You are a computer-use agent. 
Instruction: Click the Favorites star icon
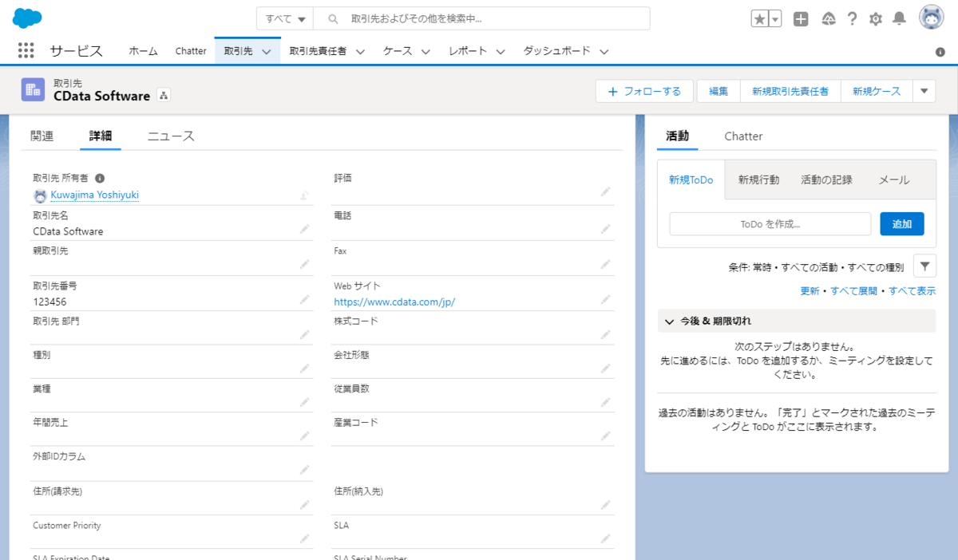tap(759, 19)
